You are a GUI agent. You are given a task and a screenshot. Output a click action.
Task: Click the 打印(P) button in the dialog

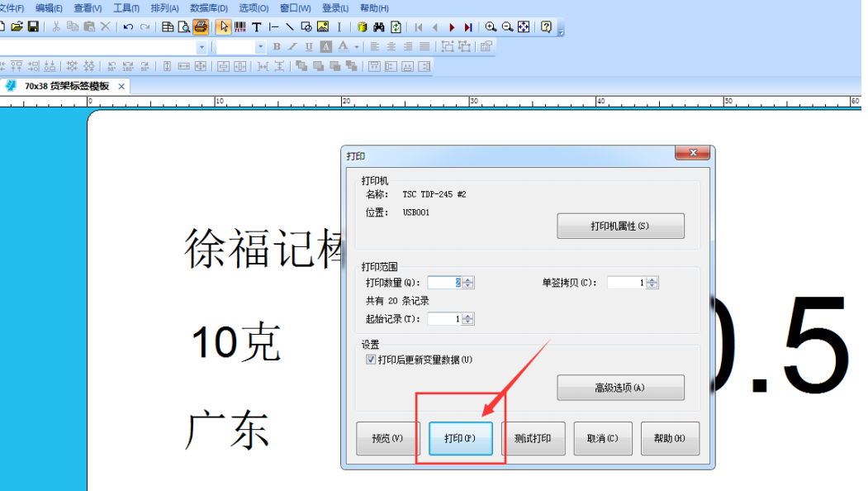[x=460, y=438]
